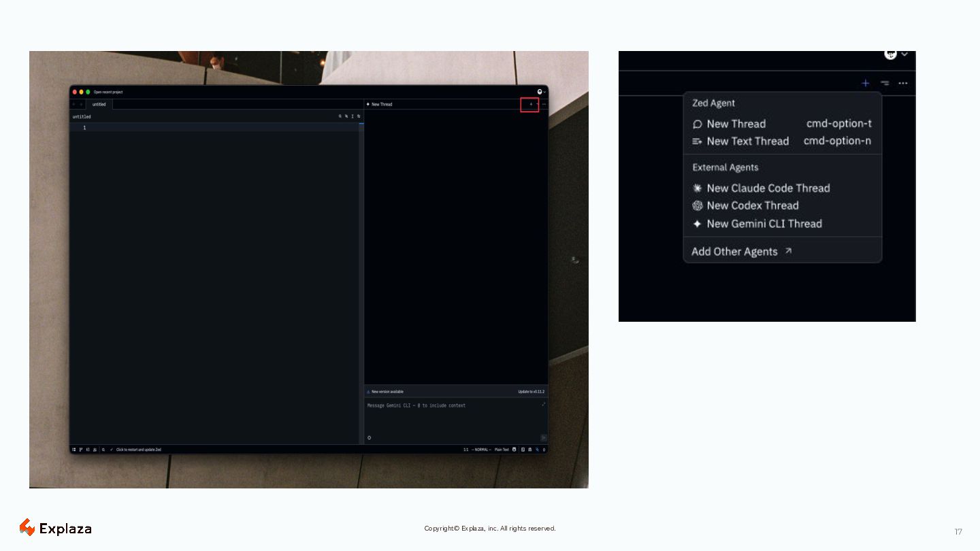
Task: Click Click to restart and update Zed
Action: (139, 450)
